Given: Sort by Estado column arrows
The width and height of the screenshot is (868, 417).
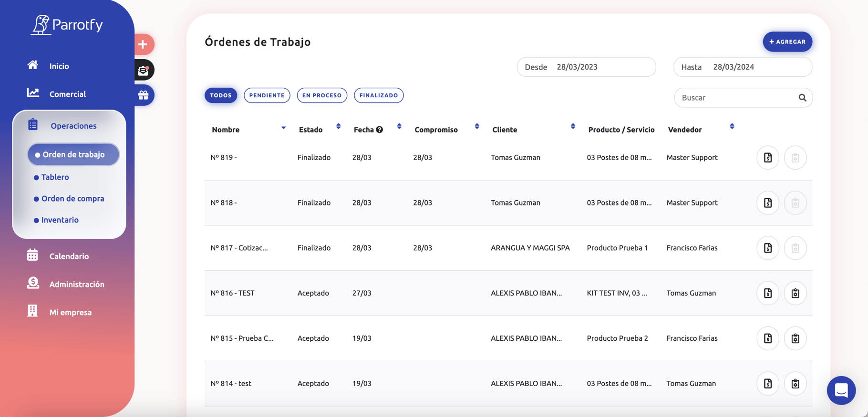Looking at the screenshot, I should click(x=338, y=126).
